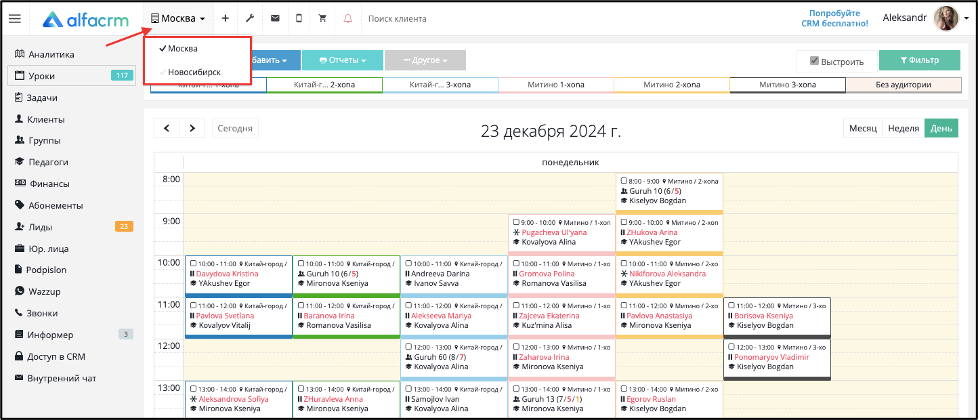This screenshot has width=979, height=420.
Task: Open the Другое dropdown button
Action: [425, 61]
